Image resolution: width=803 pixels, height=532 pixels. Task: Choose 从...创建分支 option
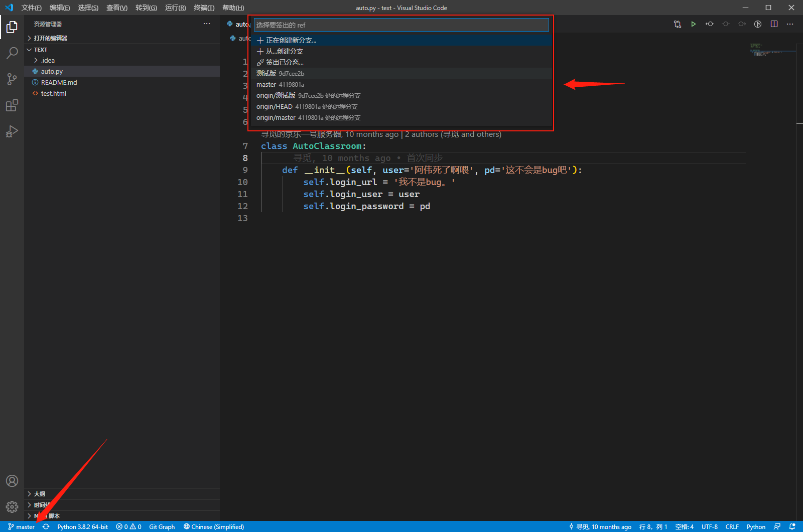pos(401,51)
